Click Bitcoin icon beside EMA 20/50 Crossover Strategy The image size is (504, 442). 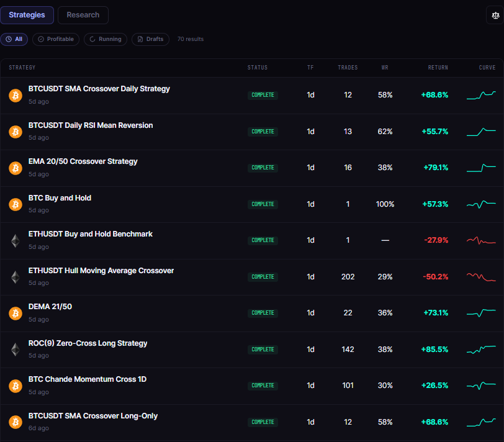click(x=16, y=168)
